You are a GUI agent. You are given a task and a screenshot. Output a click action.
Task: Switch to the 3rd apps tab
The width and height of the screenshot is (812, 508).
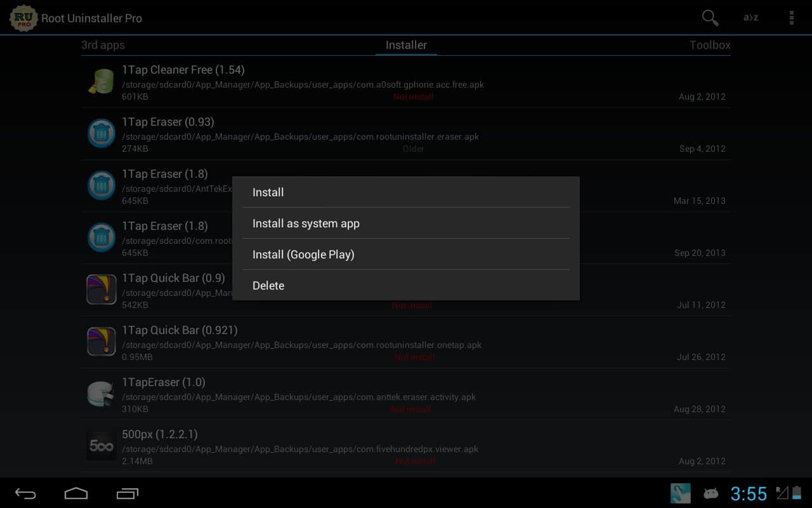tap(103, 45)
